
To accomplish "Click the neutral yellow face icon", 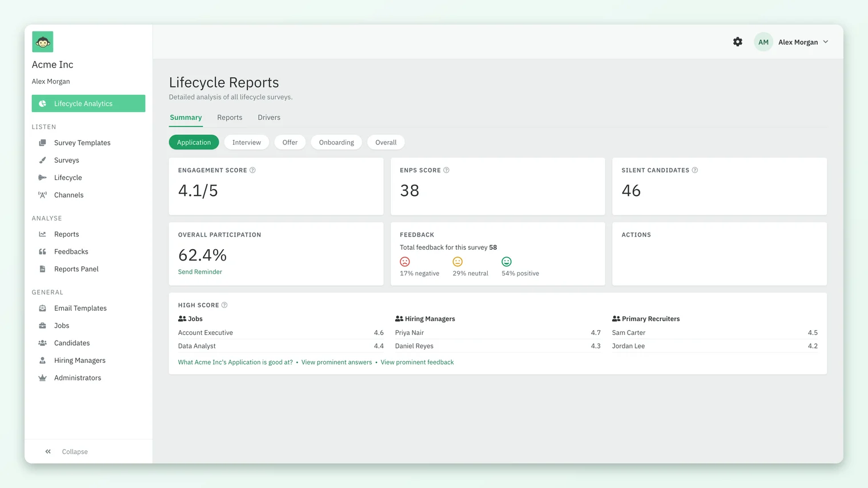I will coord(457,262).
